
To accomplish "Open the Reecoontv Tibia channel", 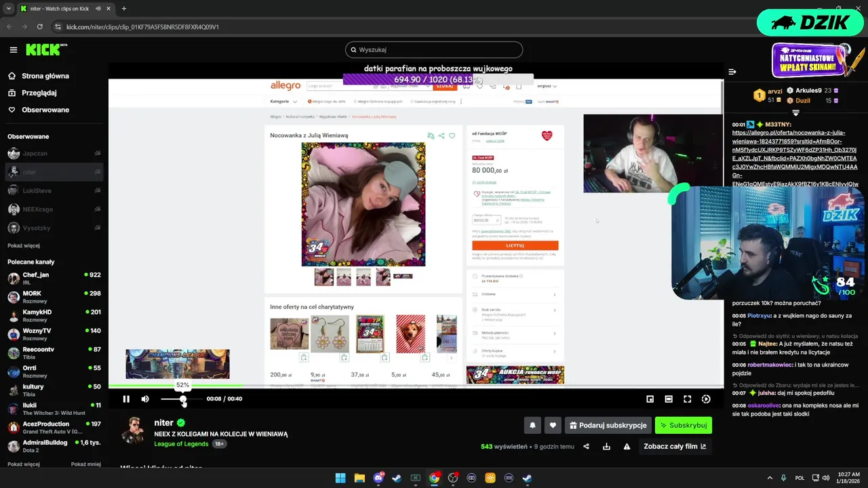I will tap(54, 352).
